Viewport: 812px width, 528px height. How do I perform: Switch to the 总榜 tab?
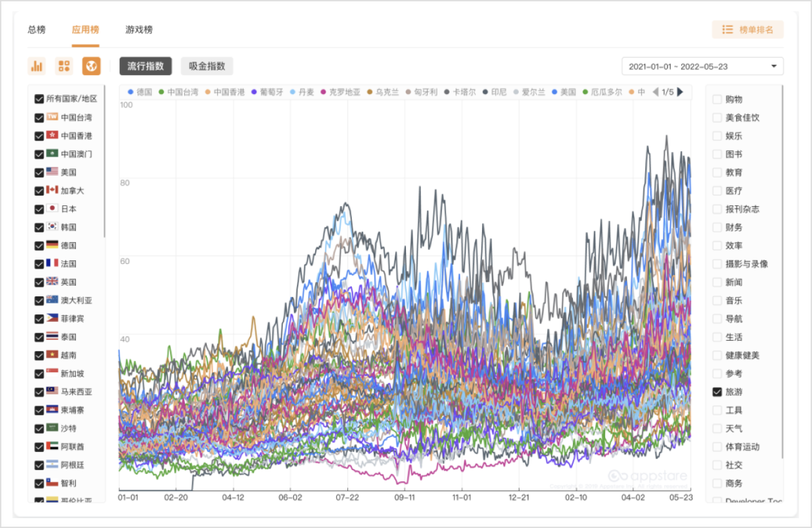[x=37, y=29]
